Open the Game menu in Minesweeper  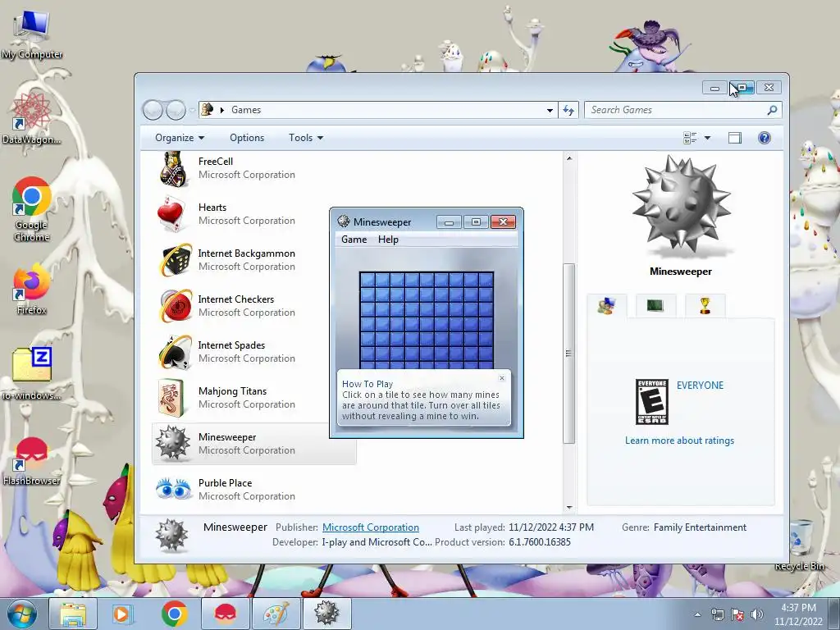(354, 240)
